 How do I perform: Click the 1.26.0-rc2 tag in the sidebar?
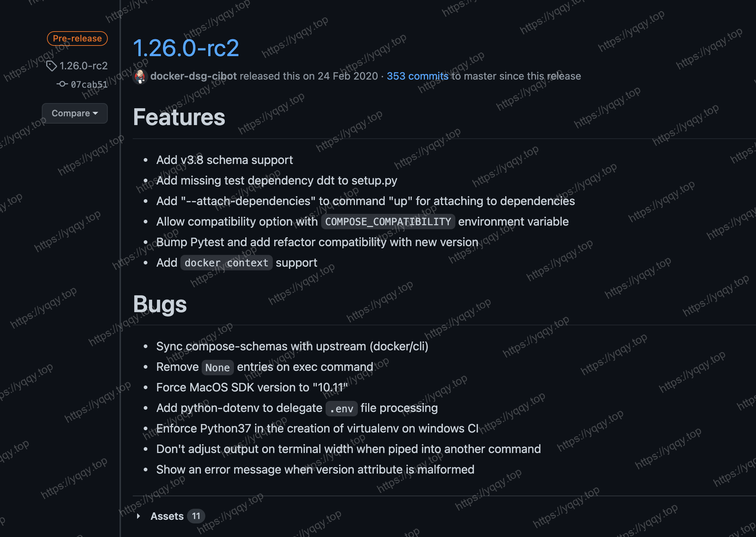pyautogui.click(x=84, y=66)
